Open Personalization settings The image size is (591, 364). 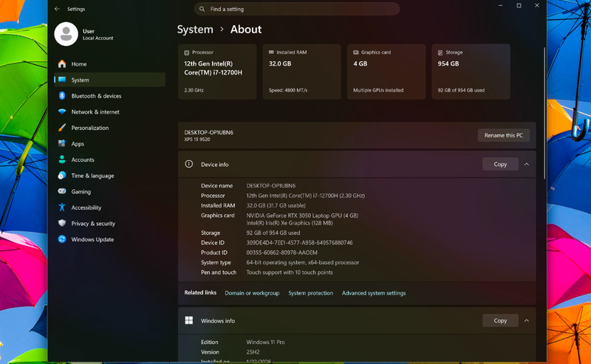[x=109, y=127]
